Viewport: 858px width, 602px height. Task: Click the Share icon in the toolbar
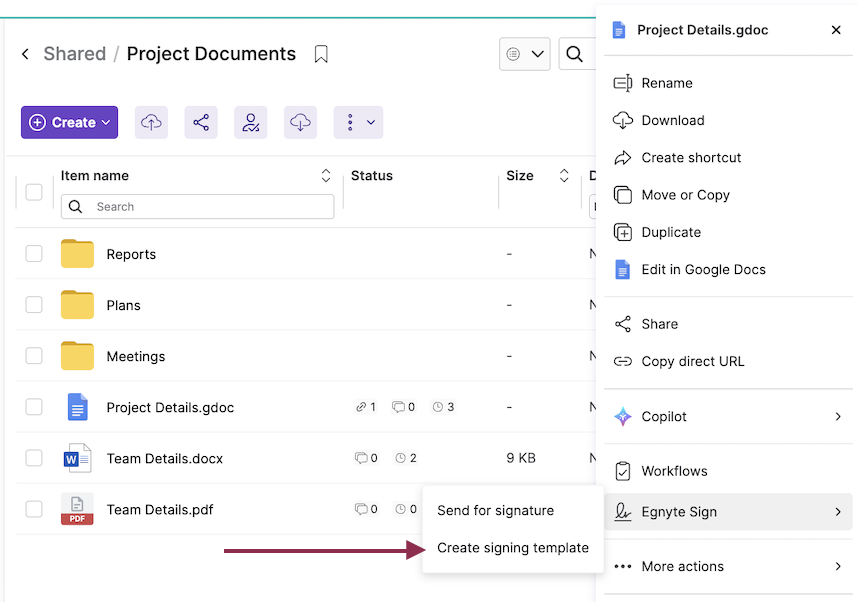[x=200, y=121]
